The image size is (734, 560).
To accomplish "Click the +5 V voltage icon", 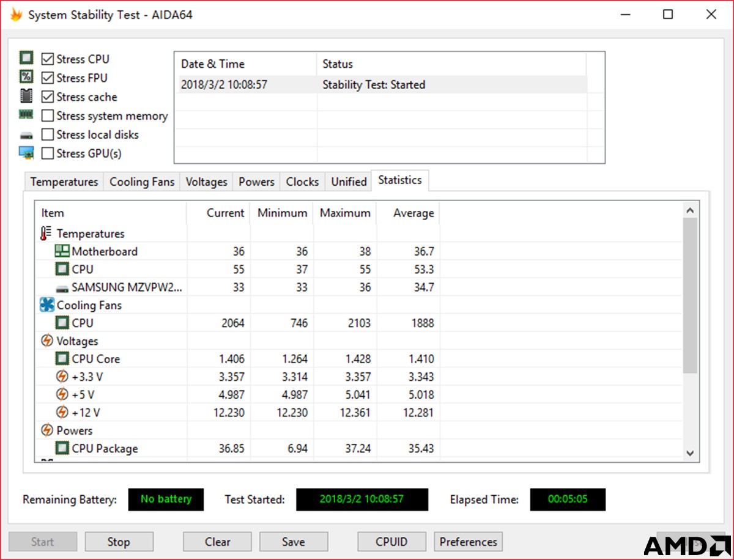I will (62, 394).
